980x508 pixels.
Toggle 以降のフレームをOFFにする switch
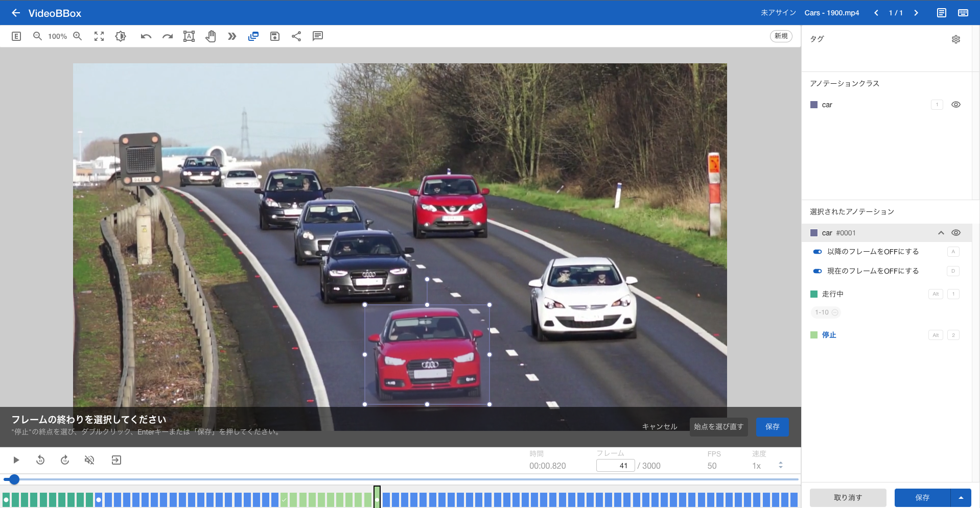(818, 252)
